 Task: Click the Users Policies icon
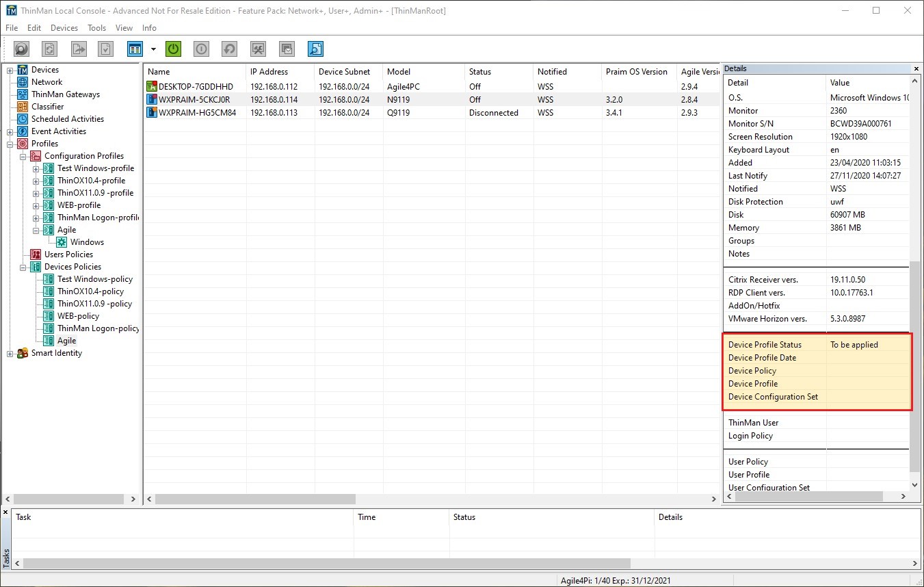click(x=36, y=255)
